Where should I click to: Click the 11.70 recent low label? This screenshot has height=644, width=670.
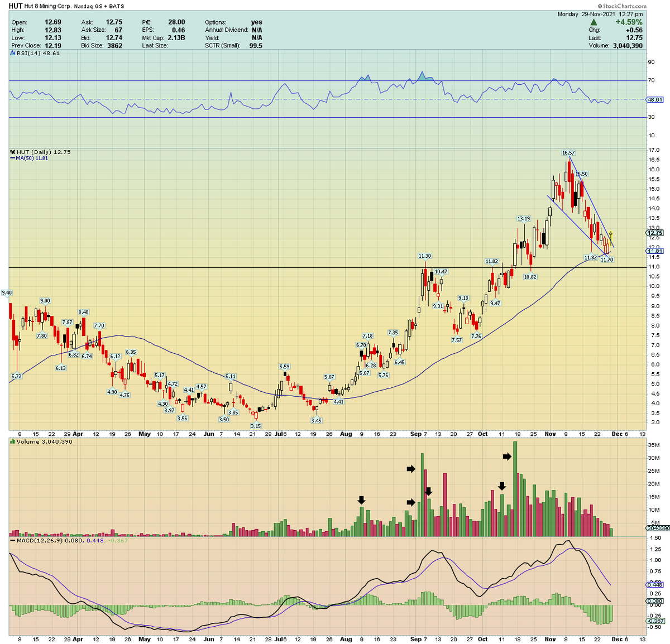[x=607, y=259]
